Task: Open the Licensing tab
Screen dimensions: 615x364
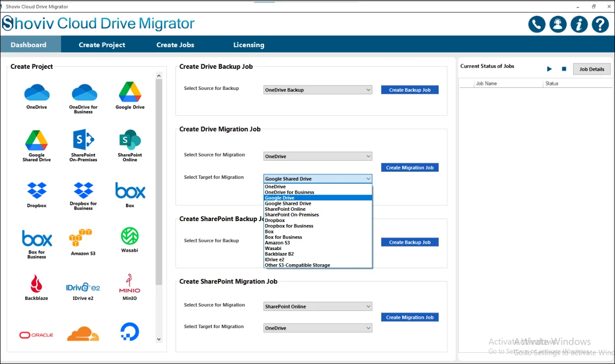Action: click(x=249, y=45)
